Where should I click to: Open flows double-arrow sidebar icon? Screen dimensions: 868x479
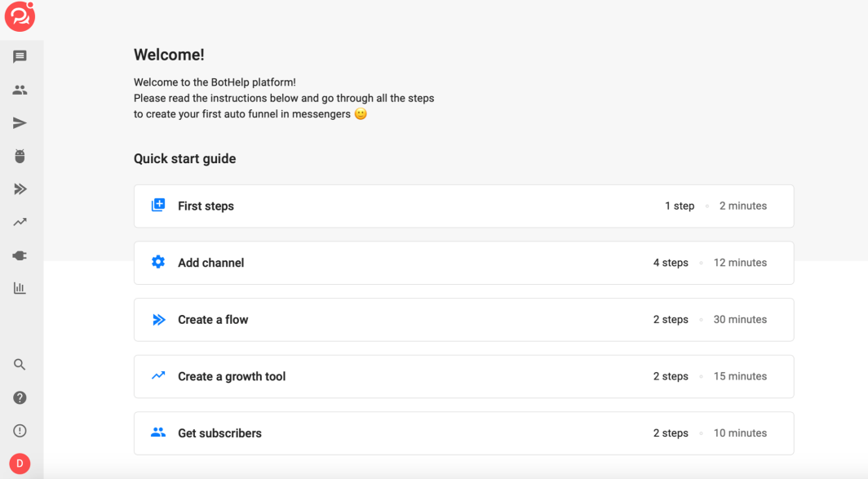[x=20, y=189]
